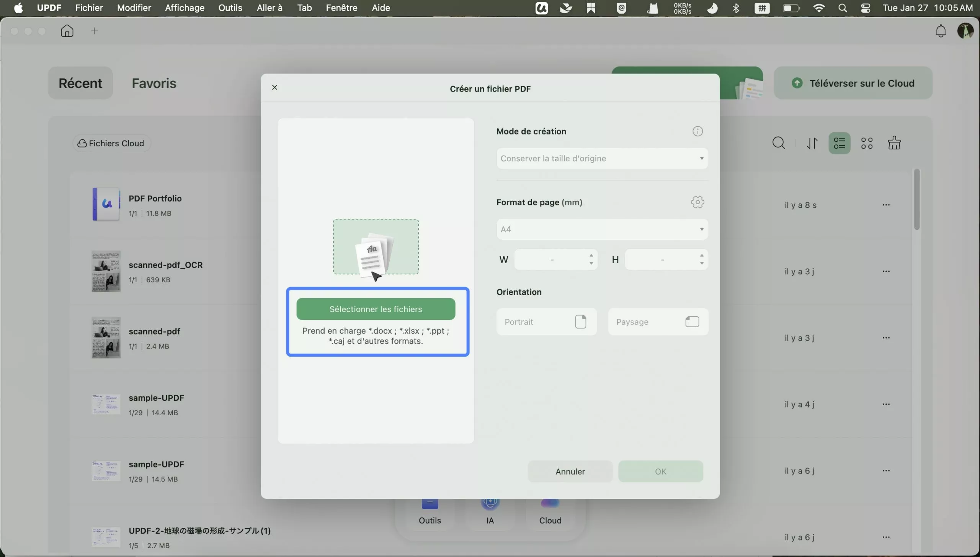The height and width of the screenshot is (557, 980).
Task: Click the Sélectionner les fichiers button
Action: [x=376, y=309]
